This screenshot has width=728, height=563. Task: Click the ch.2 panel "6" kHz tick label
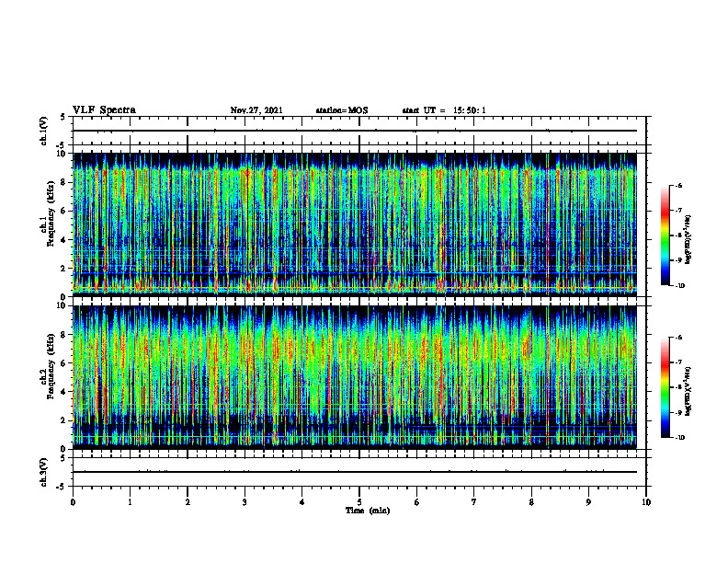tap(64, 363)
